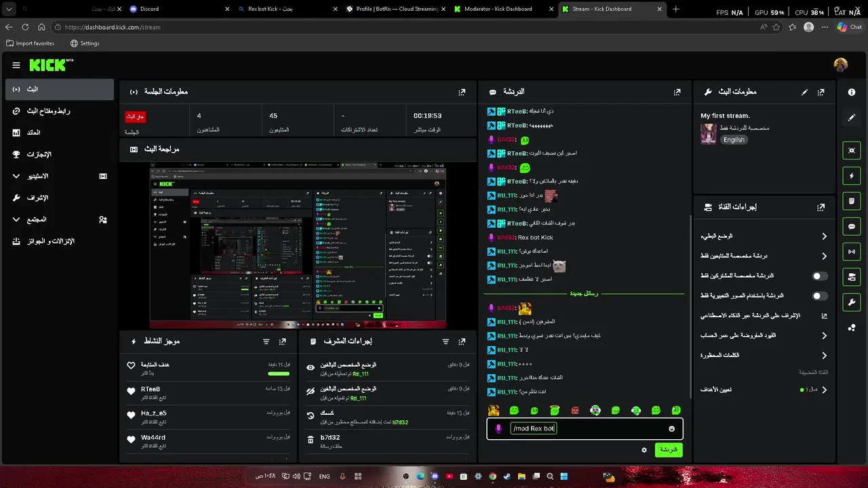Open new browser tab
This screenshot has height=488, width=868.
(x=675, y=9)
